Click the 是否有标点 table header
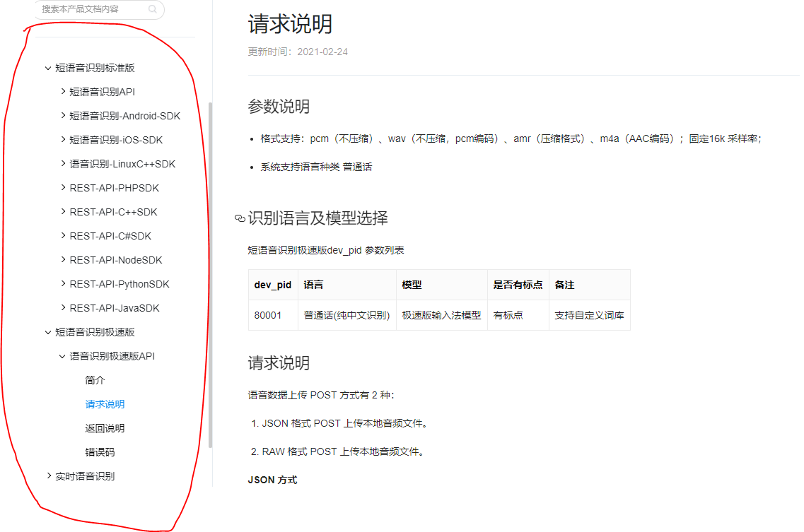The width and height of the screenshot is (804, 532). click(x=518, y=285)
